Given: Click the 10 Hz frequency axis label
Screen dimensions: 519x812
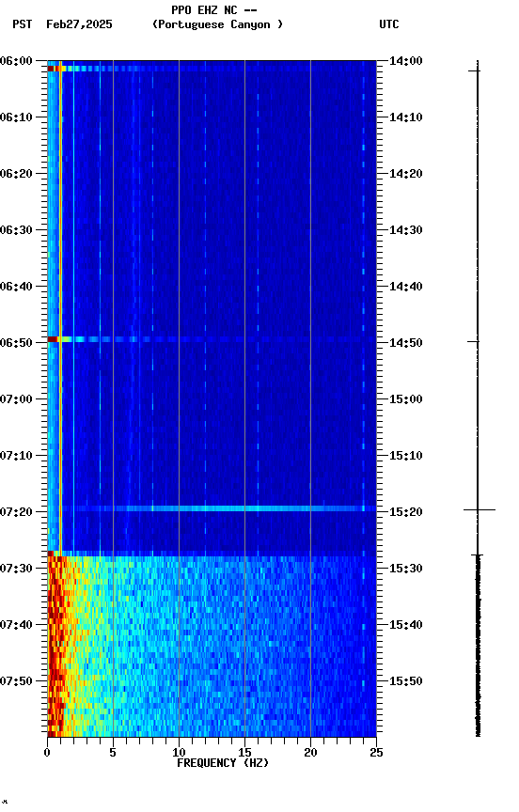Looking at the screenshot, I should click(x=179, y=753).
